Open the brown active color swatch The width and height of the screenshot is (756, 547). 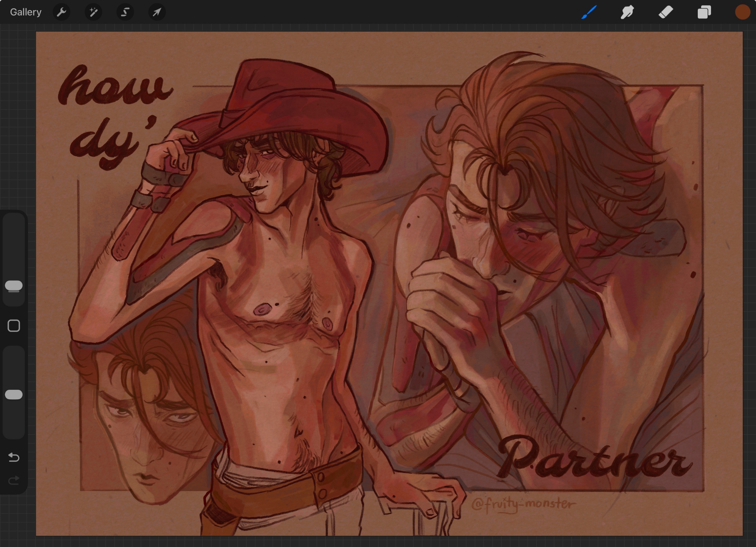click(x=742, y=12)
